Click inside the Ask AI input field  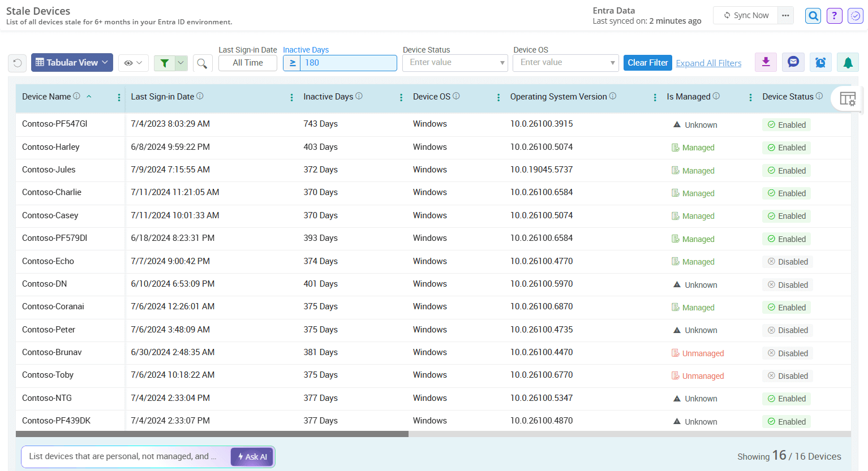coord(124,456)
